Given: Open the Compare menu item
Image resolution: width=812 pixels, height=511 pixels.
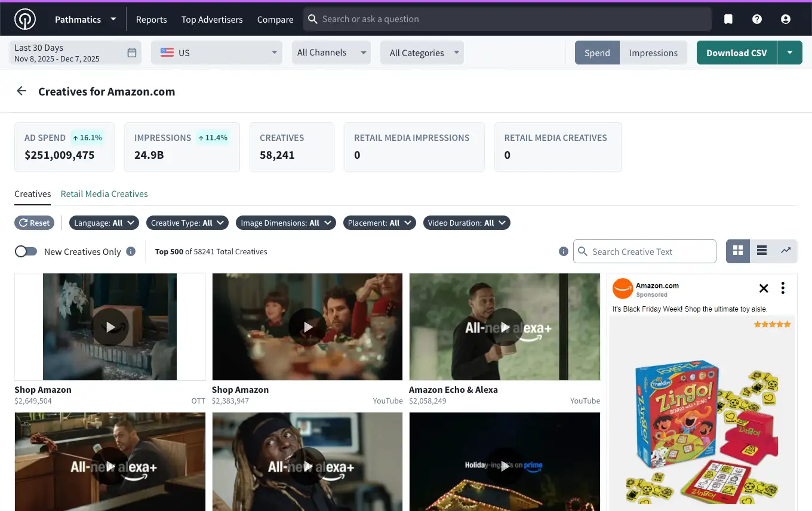Looking at the screenshot, I should (275, 19).
